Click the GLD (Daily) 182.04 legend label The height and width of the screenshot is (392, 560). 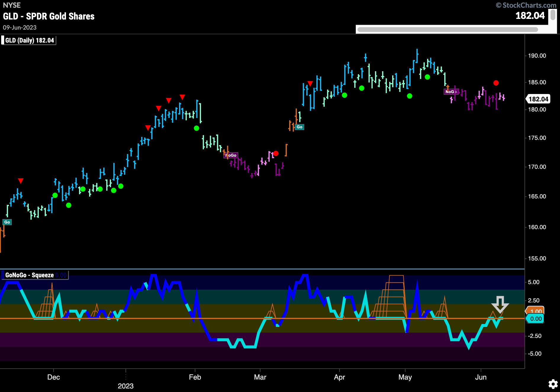[29, 41]
